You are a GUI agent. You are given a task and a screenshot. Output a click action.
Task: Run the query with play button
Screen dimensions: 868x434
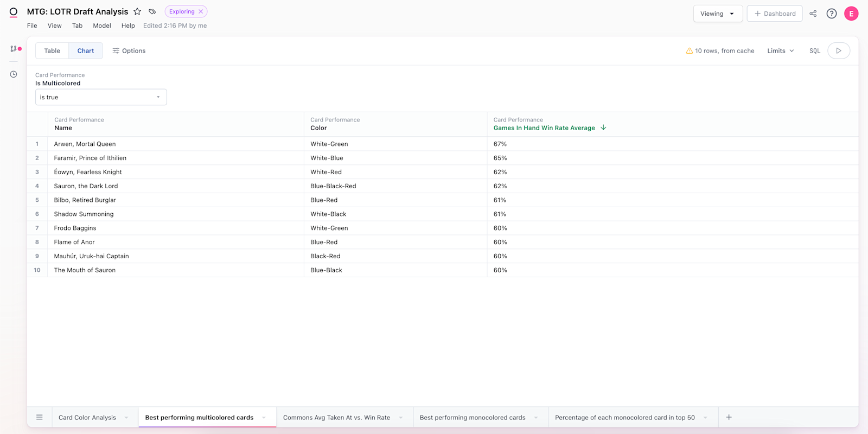tap(838, 51)
